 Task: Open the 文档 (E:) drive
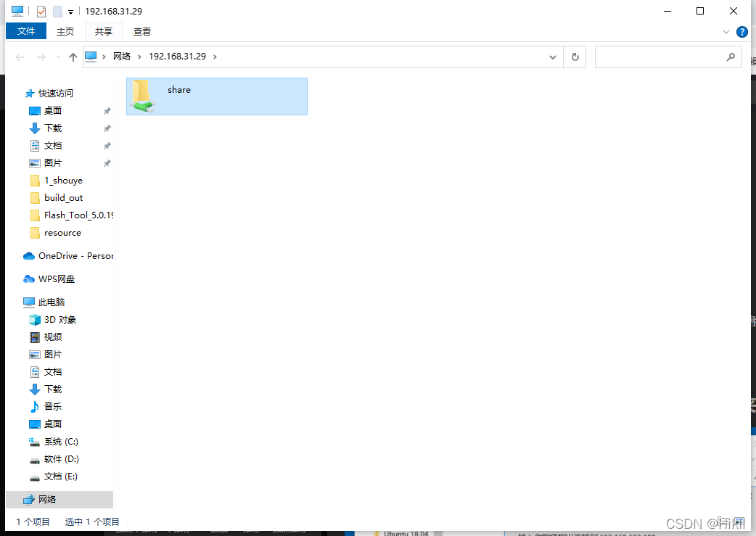click(x=60, y=477)
